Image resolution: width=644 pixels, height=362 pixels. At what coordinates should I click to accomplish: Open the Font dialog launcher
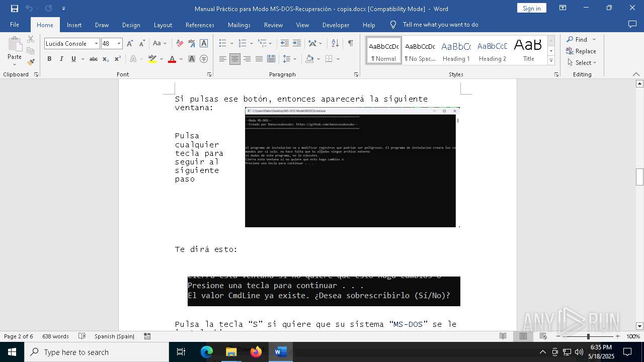209,74
